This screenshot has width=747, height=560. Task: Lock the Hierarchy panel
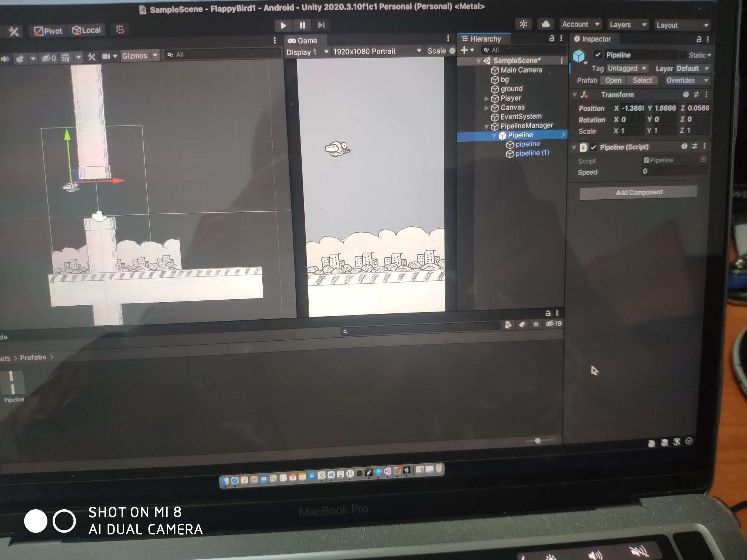(x=551, y=38)
